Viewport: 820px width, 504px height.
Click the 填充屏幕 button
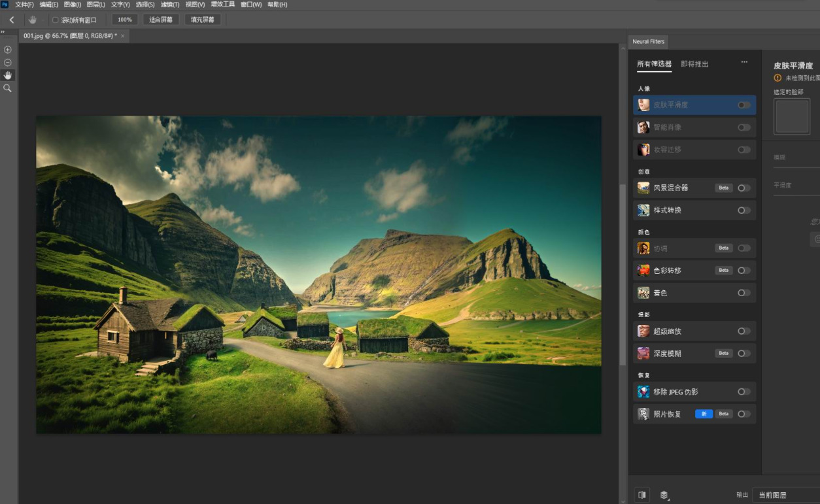point(203,20)
